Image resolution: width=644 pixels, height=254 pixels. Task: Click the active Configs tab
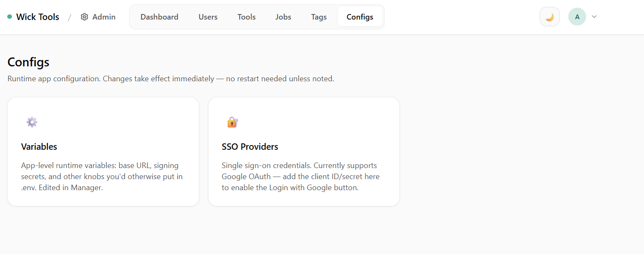coord(360,17)
